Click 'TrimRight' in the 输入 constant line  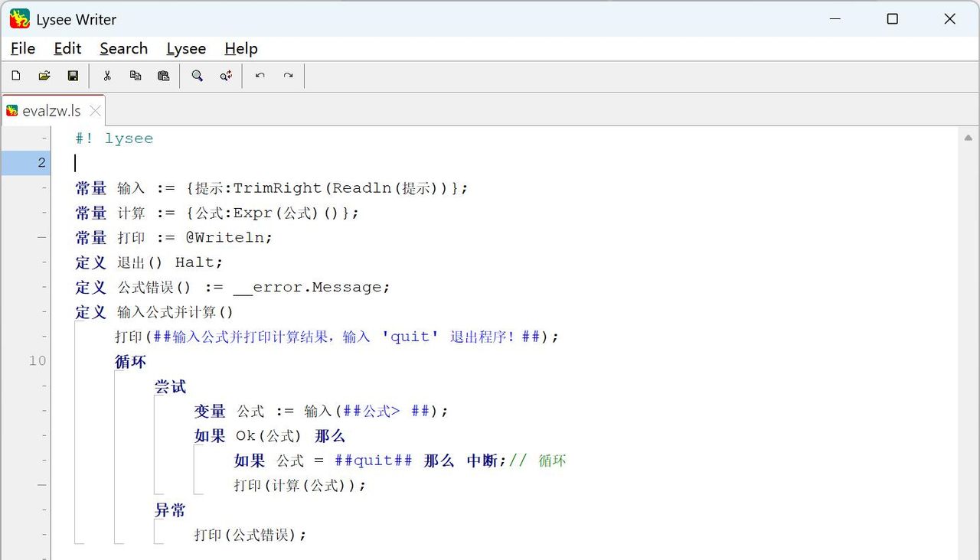click(278, 188)
